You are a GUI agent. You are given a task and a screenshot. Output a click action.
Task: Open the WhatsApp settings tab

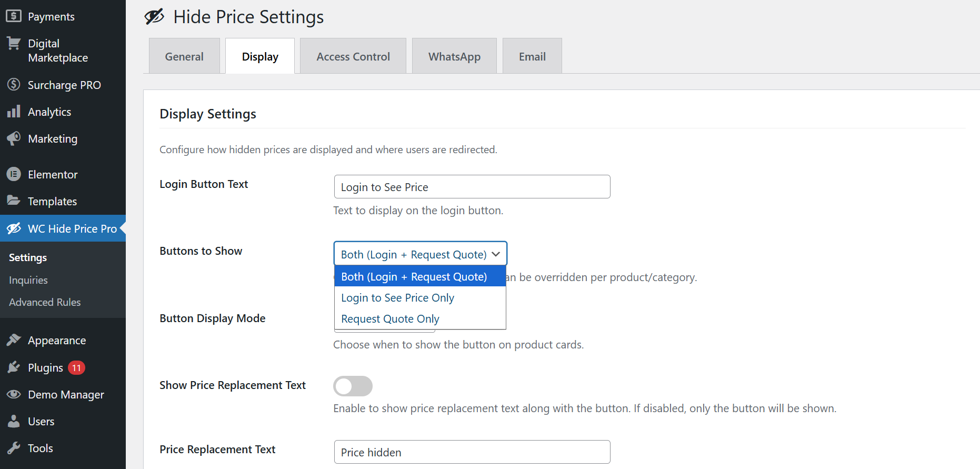coord(454,56)
